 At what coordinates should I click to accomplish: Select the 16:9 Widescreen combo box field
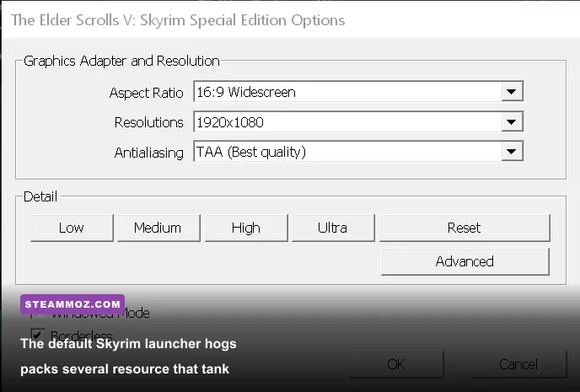point(358,91)
